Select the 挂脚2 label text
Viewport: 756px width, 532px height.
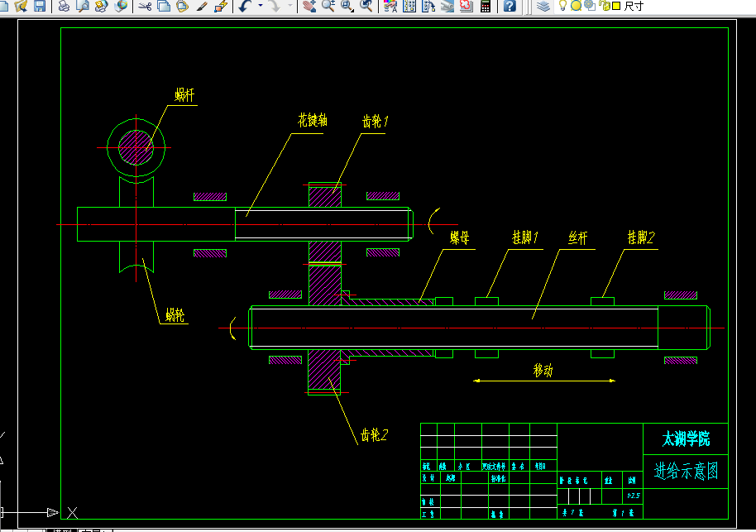click(641, 237)
